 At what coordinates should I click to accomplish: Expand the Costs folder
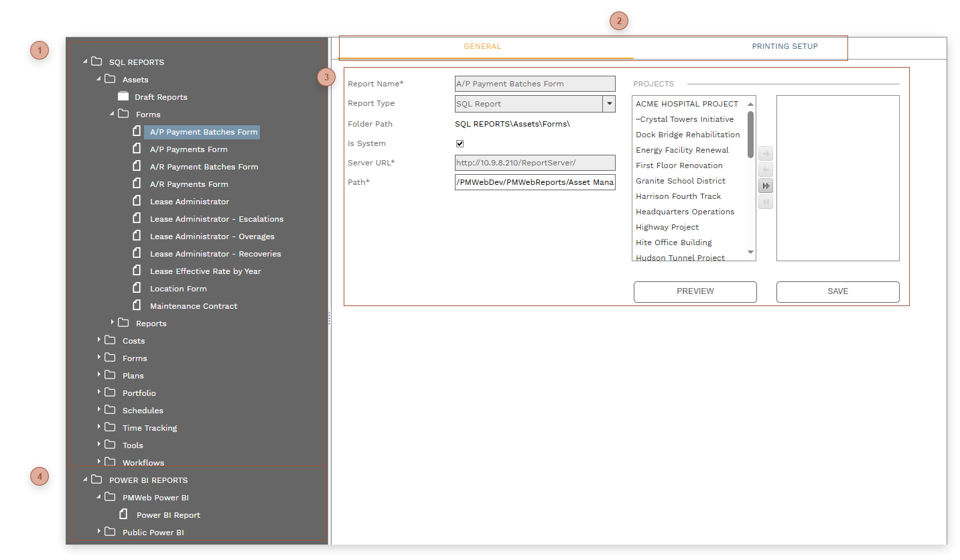98,340
